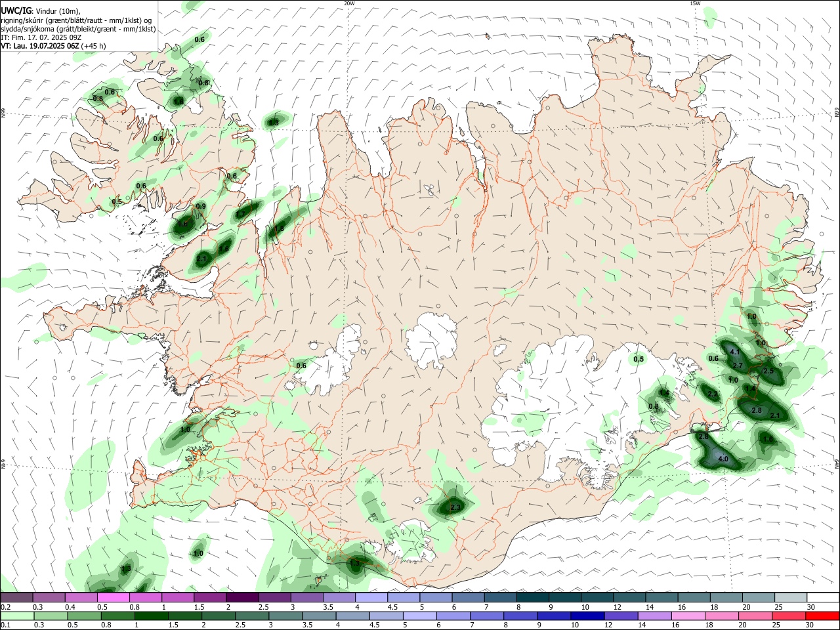Select the 'IT: Fim. 17. 07. 2025 09Z' line

click(40, 37)
